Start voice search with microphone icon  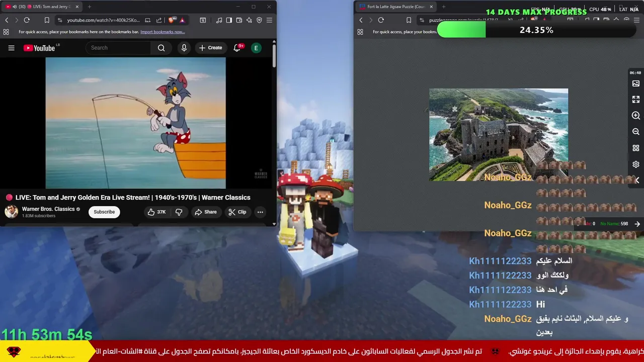184,48
